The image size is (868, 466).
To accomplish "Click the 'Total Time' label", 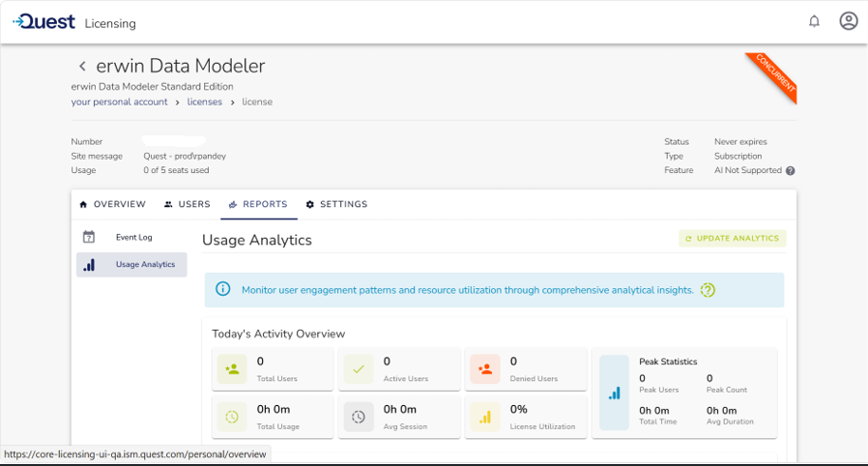I will [x=657, y=422].
